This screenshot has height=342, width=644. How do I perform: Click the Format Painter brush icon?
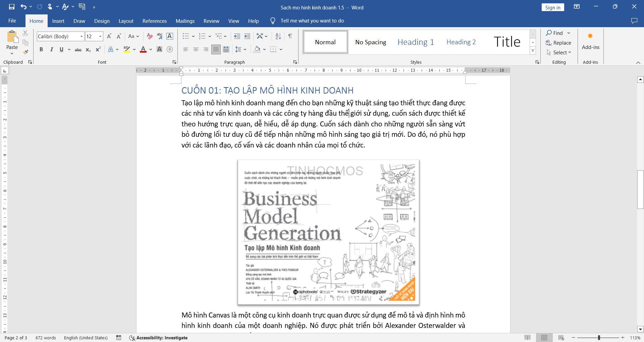point(25,52)
